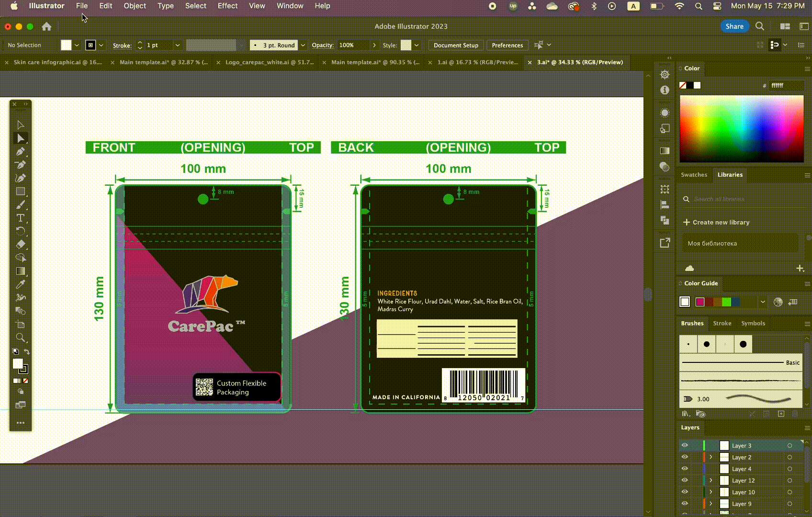The width and height of the screenshot is (812, 517).
Task: Hide Layer 9 with eye icon
Action: pos(685,504)
